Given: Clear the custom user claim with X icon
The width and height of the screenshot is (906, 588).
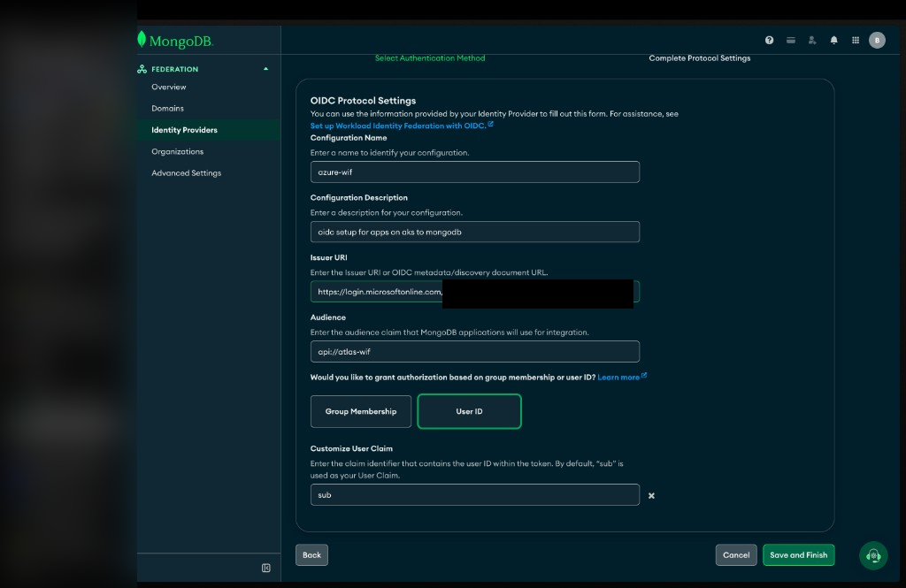Looking at the screenshot, I should click(x=651, y=495).
